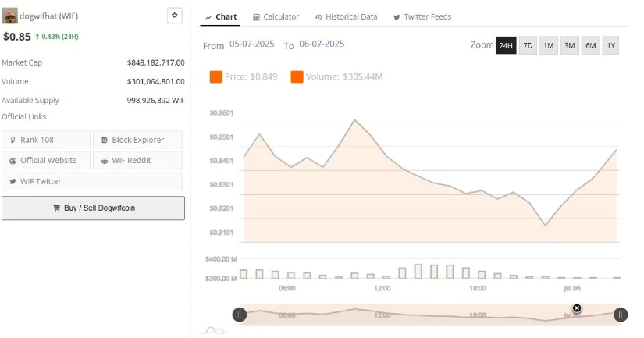Select the 24H zoom range

[x=506, y=45]
